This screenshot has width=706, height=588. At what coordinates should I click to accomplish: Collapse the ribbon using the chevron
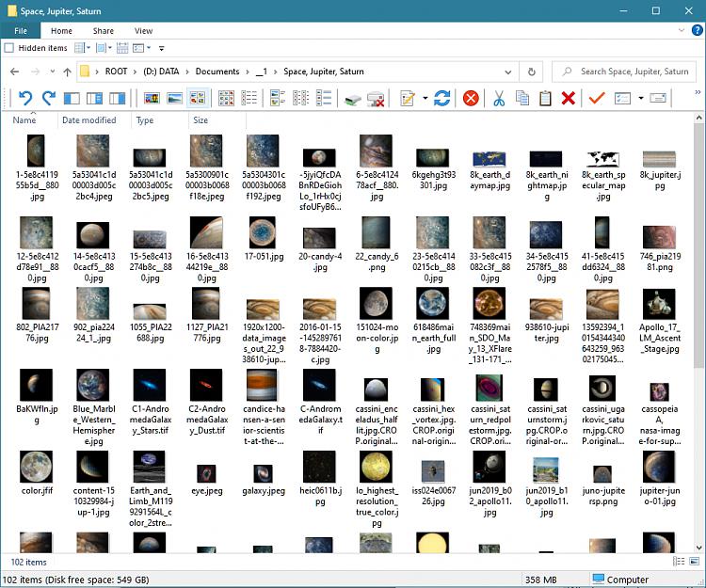pyautogui.click(x=682, y=31)
